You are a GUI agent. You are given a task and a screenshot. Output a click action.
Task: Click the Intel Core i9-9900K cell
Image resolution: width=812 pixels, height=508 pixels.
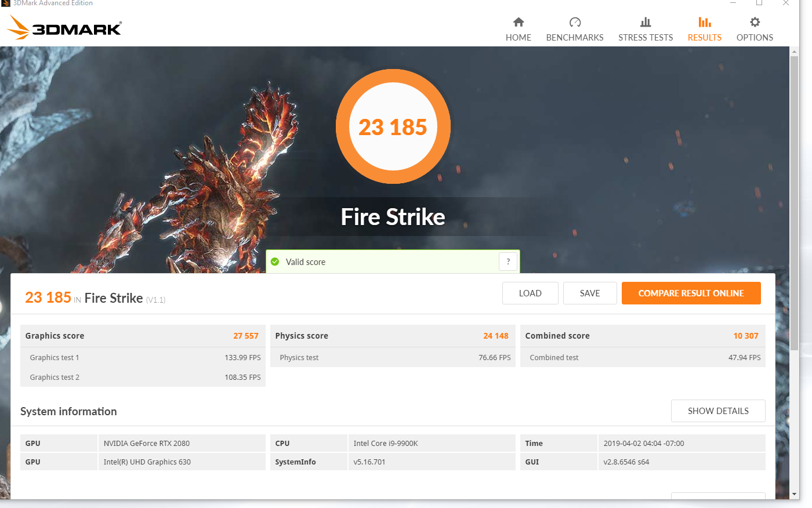[432, 444]
